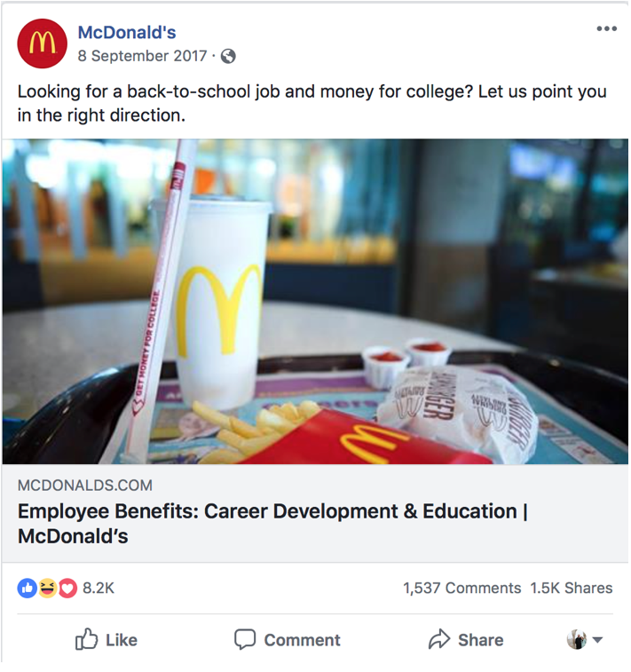Open the 1,537 Comments link
This screenshot has height=672, width=631.
click(461, 588)
